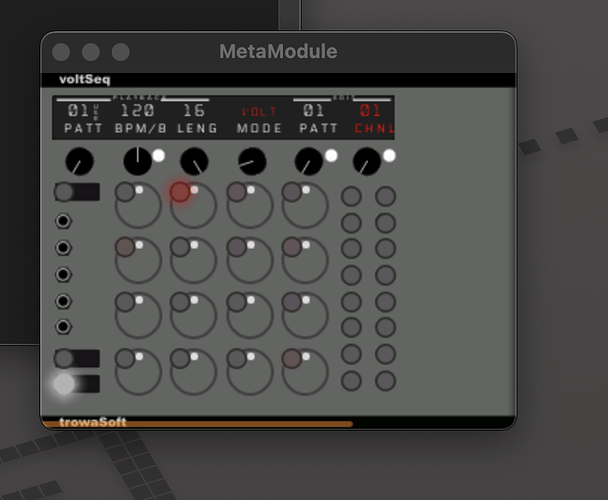Click first output jack, right of right-side pair
608x500 pixels.
point(385,196)
